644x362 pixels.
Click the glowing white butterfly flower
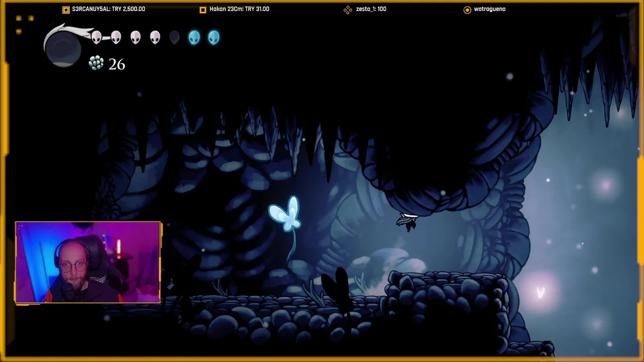pos(285,215)
